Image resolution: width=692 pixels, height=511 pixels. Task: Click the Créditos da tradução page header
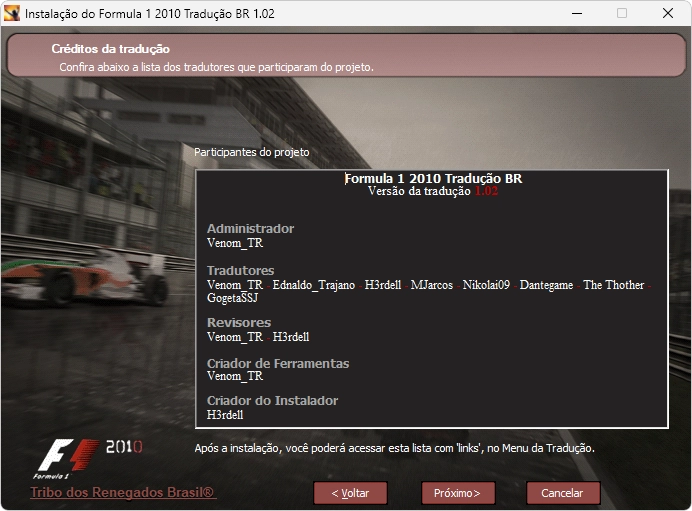(110, 49)
